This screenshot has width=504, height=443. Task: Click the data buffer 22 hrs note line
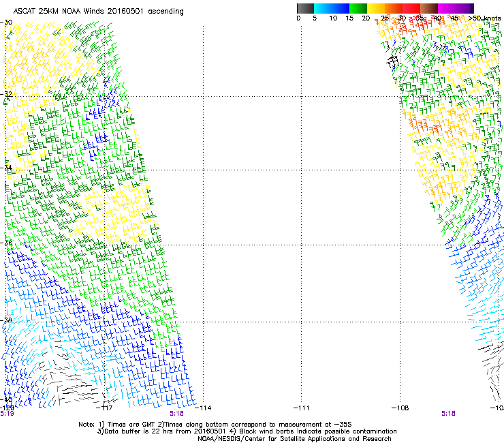(x=247, y=431)
